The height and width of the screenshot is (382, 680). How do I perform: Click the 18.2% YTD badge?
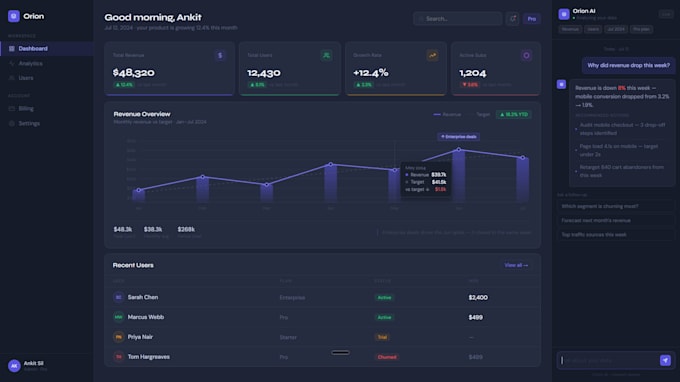pyautogui.click(x=514, y=114)
